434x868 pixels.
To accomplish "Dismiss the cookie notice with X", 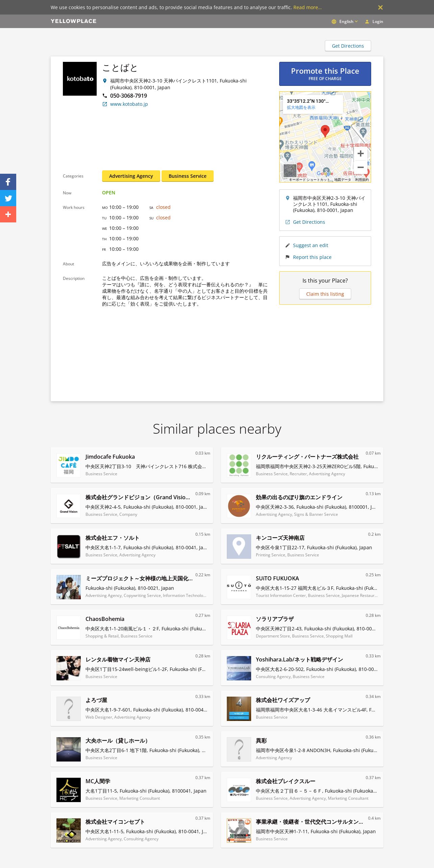I will pos(380,7).
